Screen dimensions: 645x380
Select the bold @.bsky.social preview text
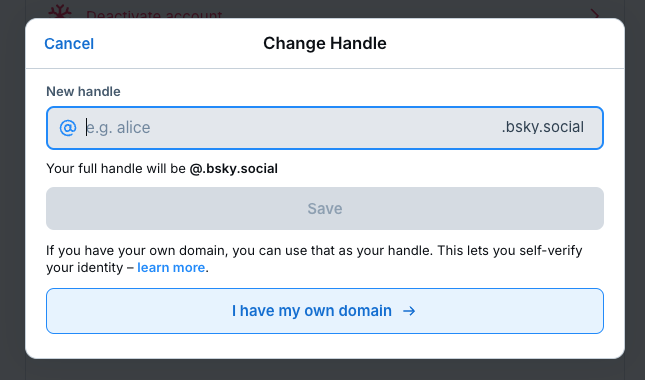[x=234, y=169]
